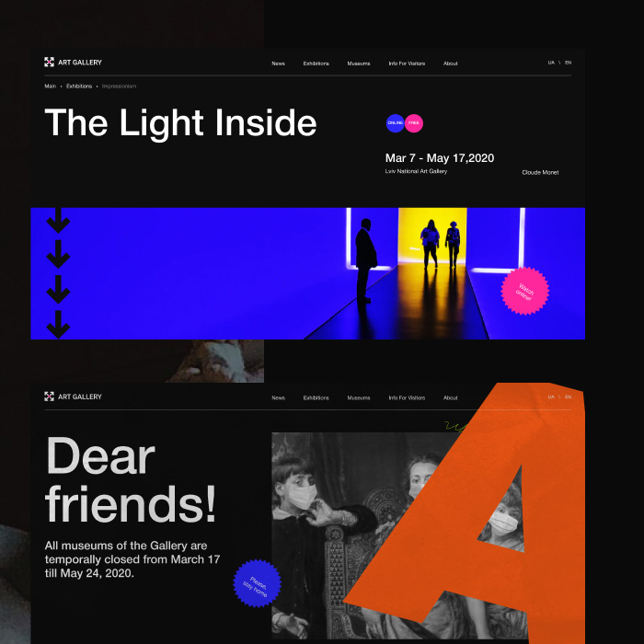Open News in top navigation
Screen dimensions: 644x644
pyautogui.click(x=278, y=63)
